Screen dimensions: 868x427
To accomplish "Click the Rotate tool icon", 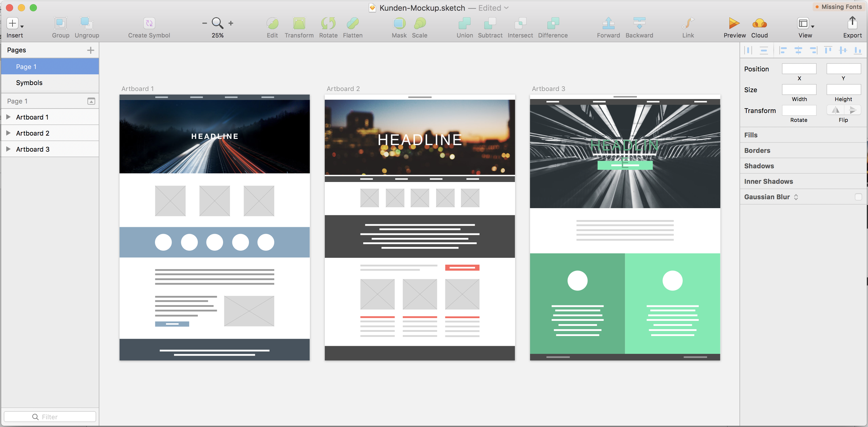I will [x=328, y=23].
